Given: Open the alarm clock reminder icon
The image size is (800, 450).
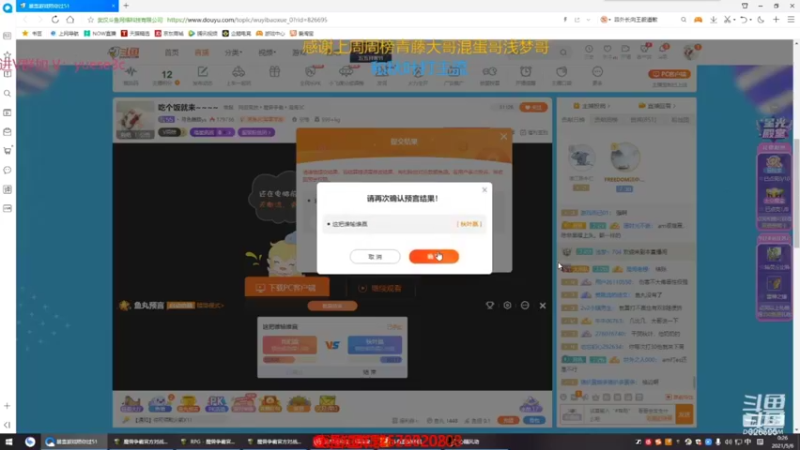Looking at the screenshot, I should [526, 72].
